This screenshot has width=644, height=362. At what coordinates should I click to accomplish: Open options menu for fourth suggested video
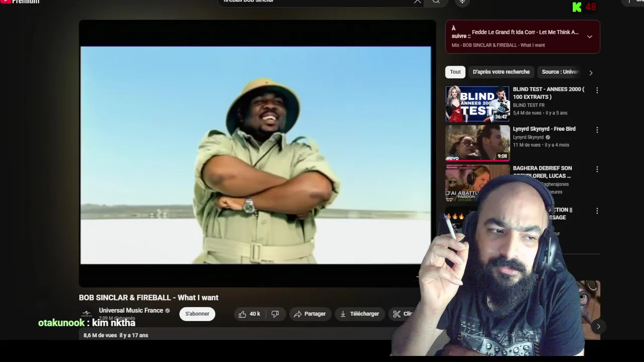[597, 211]
